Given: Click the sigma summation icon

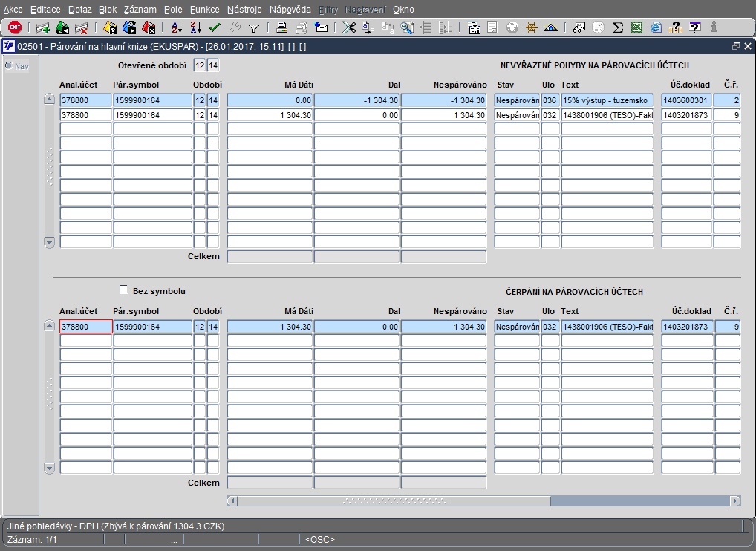Looking at the screenshot, I should pos(618,28).
